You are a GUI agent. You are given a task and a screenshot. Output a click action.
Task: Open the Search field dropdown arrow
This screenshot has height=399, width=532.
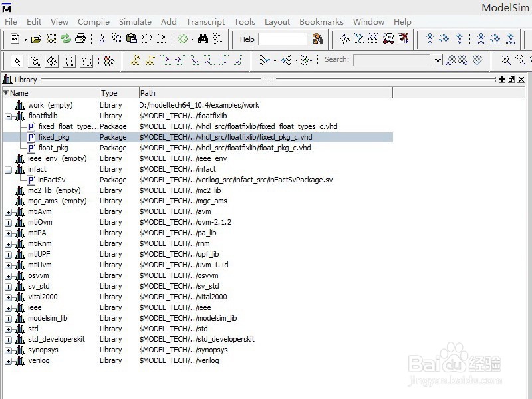438,61
